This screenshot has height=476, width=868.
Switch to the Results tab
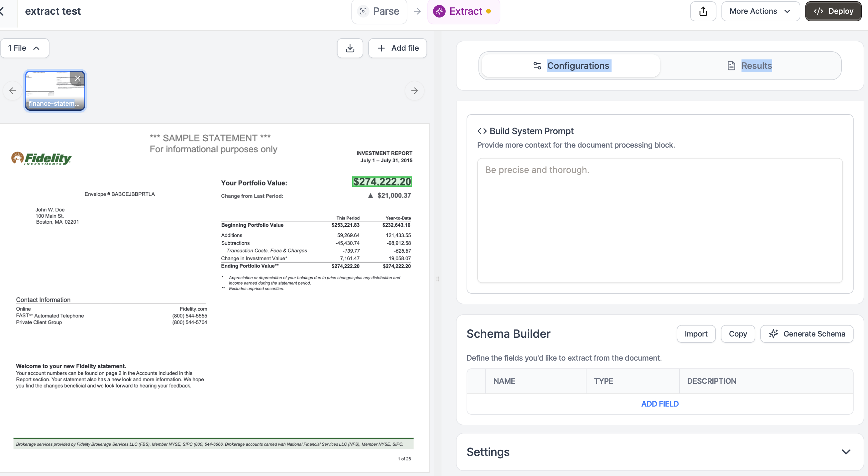tap(750, 66)
